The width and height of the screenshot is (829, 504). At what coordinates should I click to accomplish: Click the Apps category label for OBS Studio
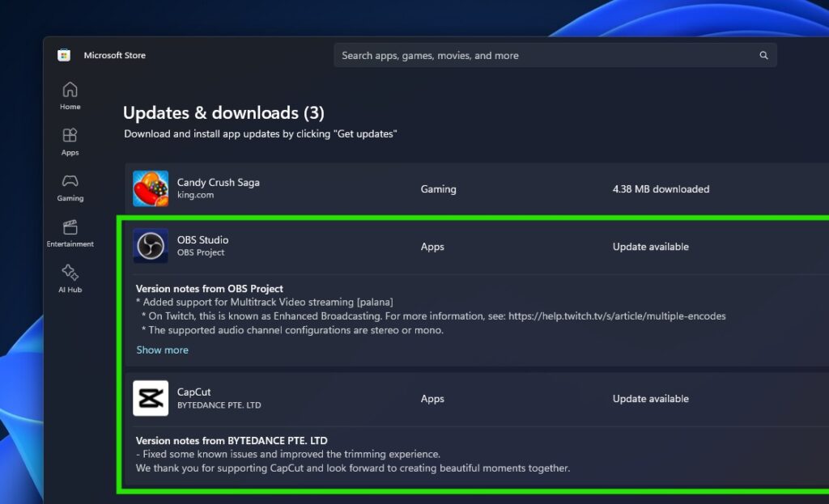click(x=432, y=246)
